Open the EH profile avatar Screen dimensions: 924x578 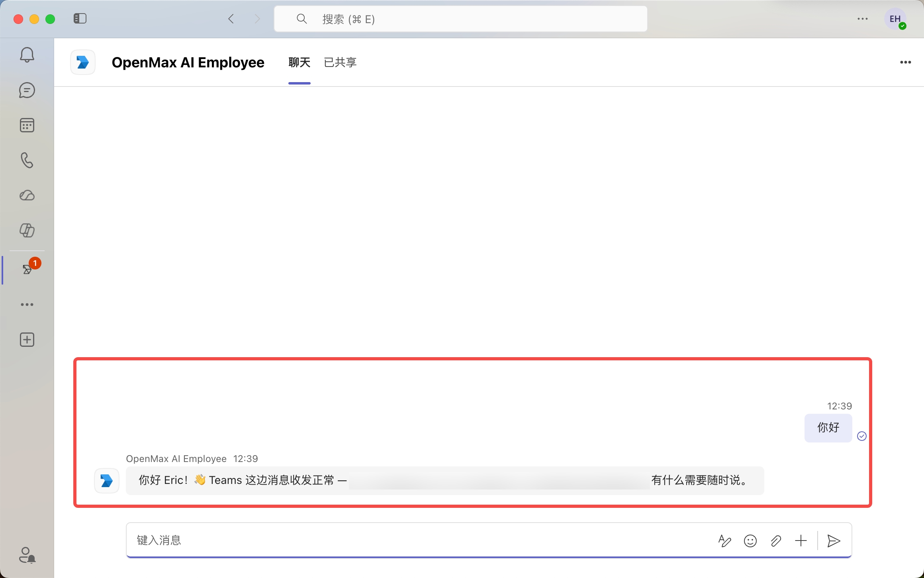pos(895,19)
